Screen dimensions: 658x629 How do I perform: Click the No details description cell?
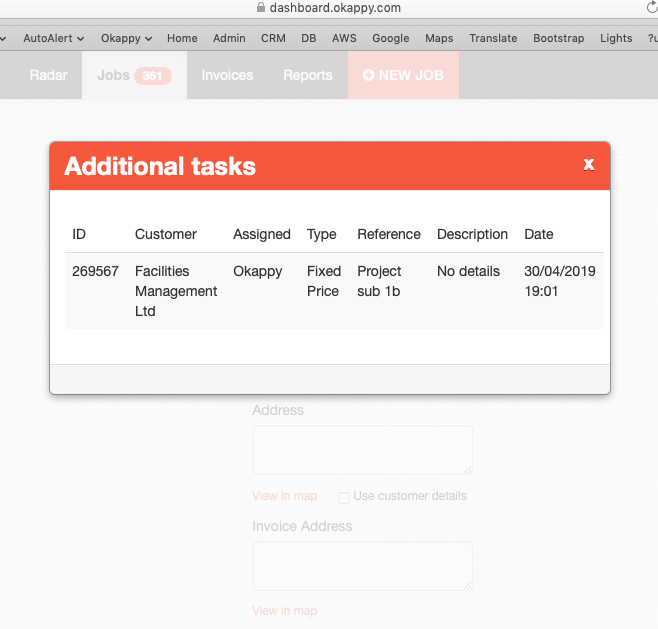pos(468,271)
